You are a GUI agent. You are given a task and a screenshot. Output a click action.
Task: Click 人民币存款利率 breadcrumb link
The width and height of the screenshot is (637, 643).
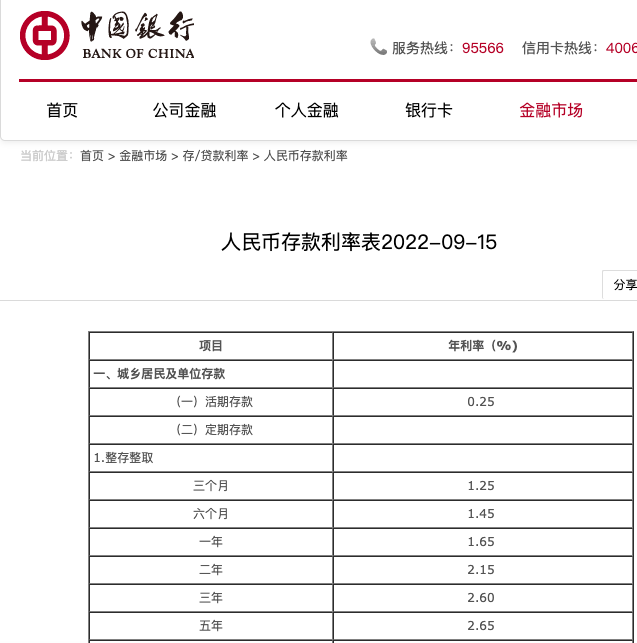[x=306, y=156]
